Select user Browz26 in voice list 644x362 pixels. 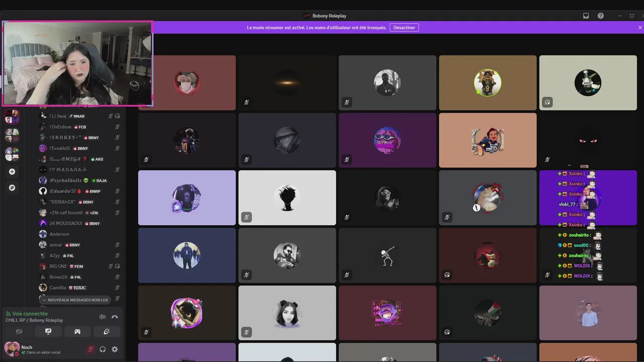79,277
